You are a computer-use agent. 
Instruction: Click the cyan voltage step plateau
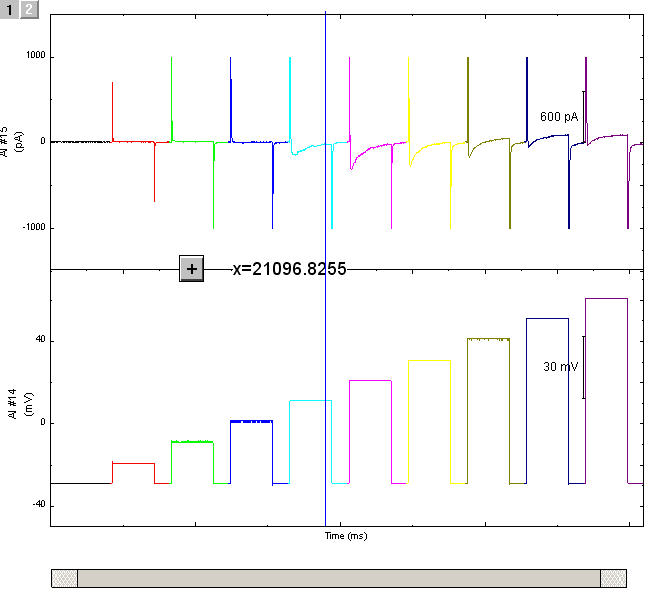point(310,401)
